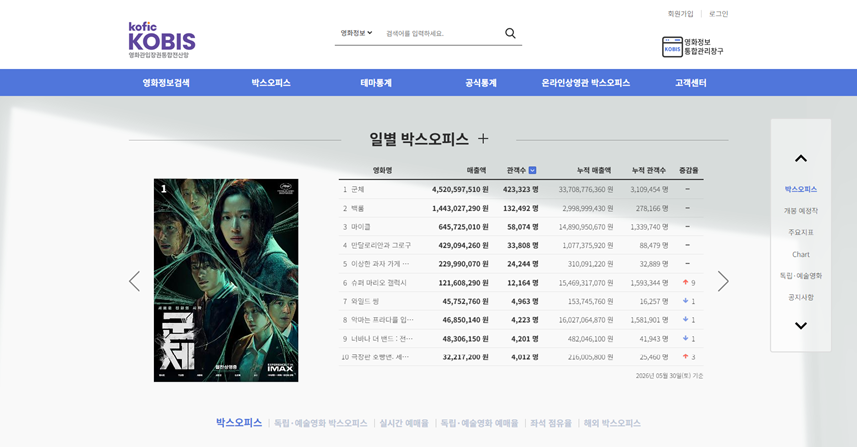Open the 영화정보 통합관리창구 icon link

[x=692, y=46]
